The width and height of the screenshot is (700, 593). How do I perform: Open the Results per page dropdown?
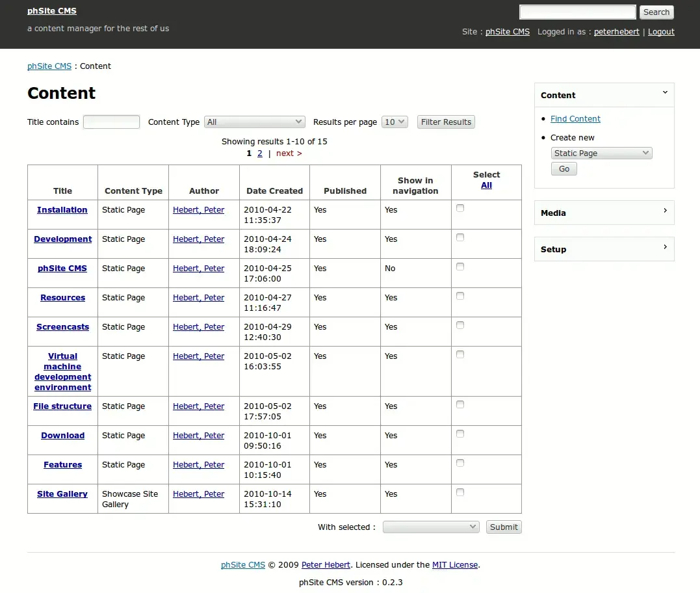[x=395, y=122]
